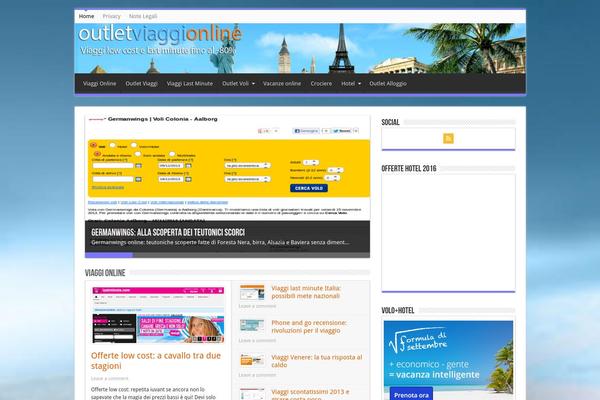
Task: Open the Privacy top menu item
Action: point(111,16)
